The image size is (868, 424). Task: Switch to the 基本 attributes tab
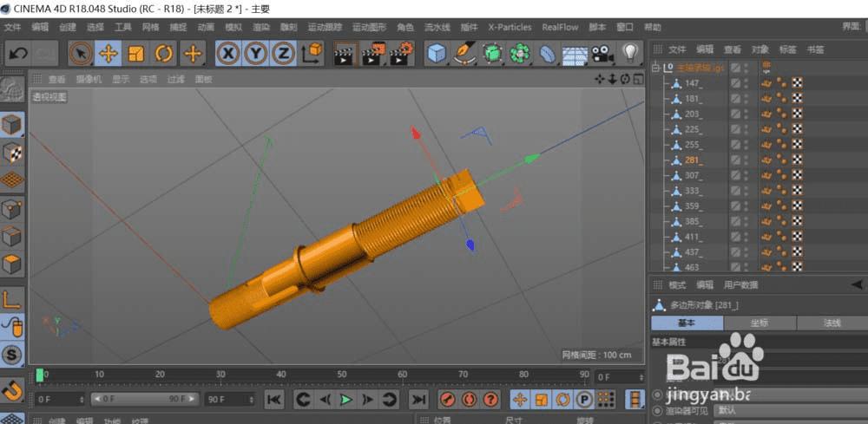[x=687, y=323]
